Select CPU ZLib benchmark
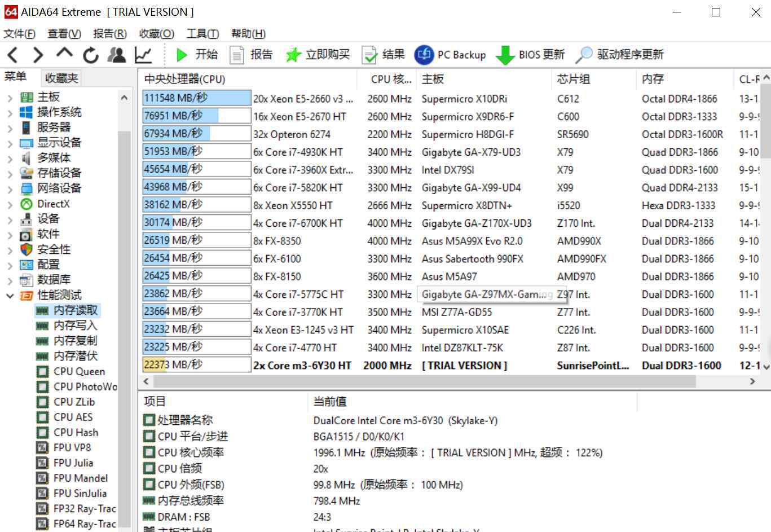Viewport: 771px width, 532px height. click(x=66, y=402)
